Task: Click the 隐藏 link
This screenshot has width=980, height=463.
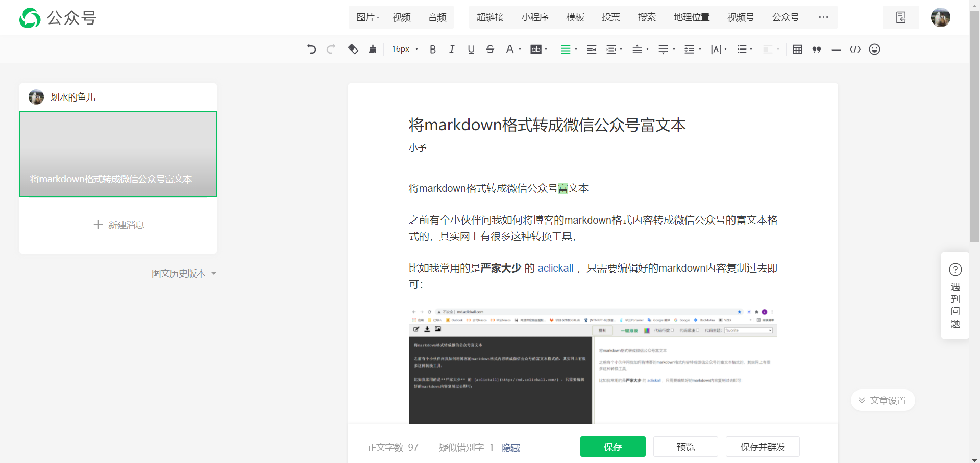Action: click(x=511, y=448)
